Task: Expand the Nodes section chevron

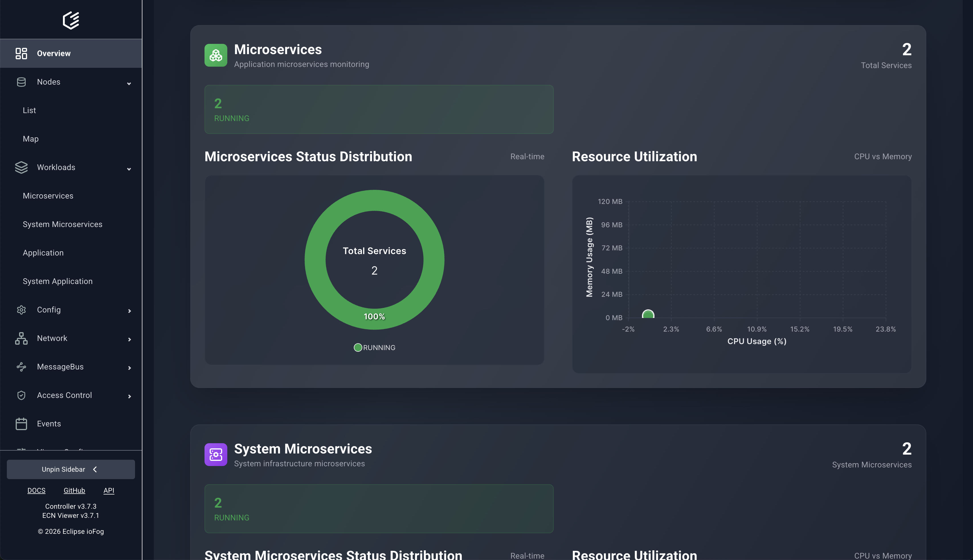Action: point(129,83)
